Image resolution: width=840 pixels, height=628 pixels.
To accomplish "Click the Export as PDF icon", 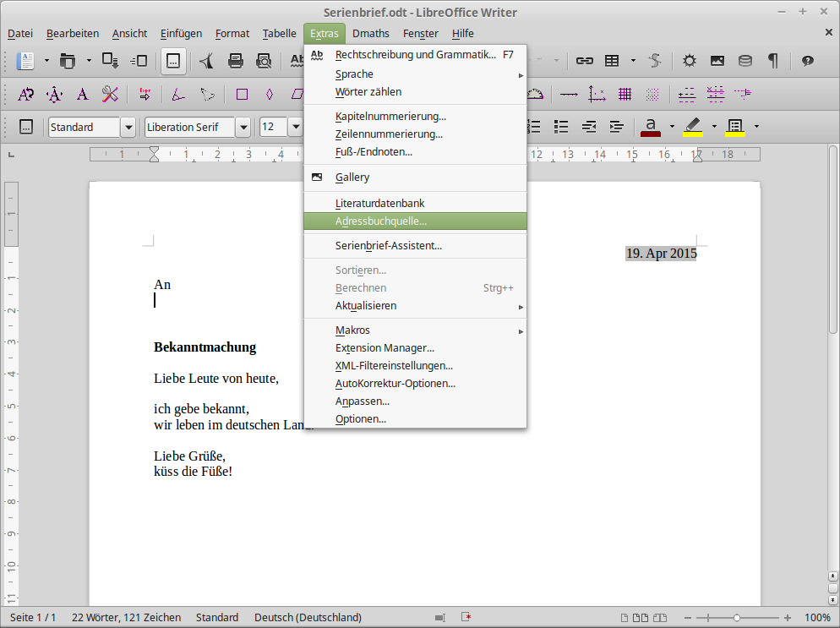I will pyautogui.click(x=205, y=61).
